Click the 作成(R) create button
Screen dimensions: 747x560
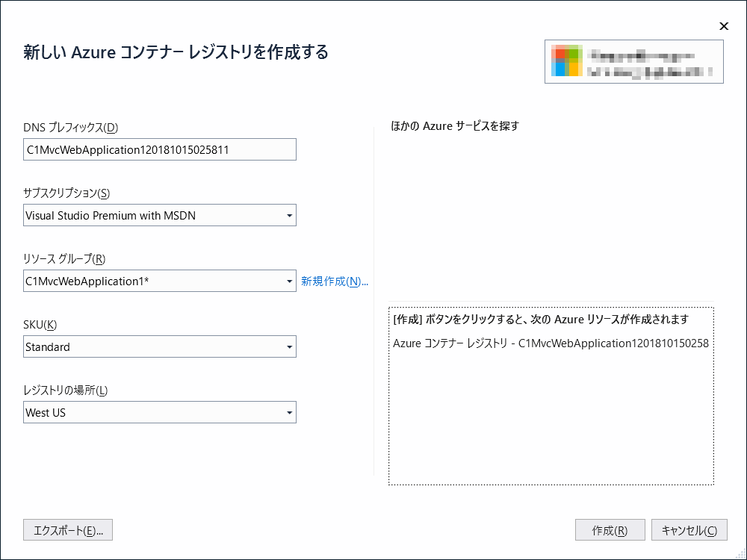(x=610, y=530)
